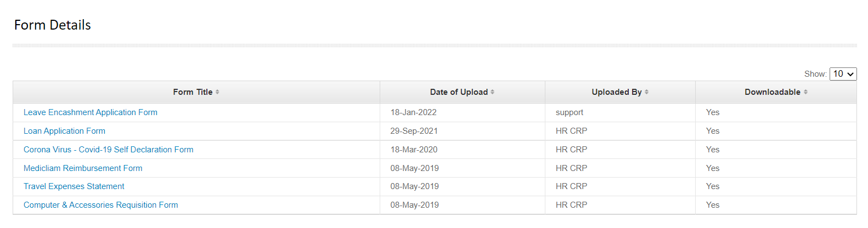The height and width of the screenshot is (228, 868).
Task: Open Leave Encashment Application Form link
Action: pos(91,112)
